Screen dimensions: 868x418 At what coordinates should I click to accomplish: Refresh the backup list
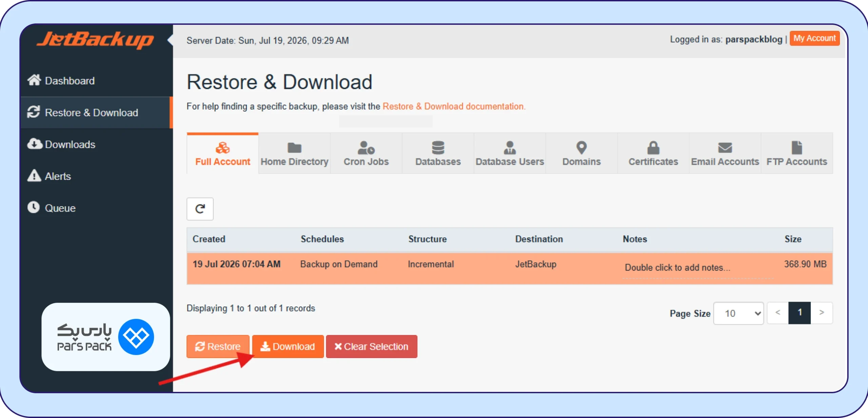[200, 209]
